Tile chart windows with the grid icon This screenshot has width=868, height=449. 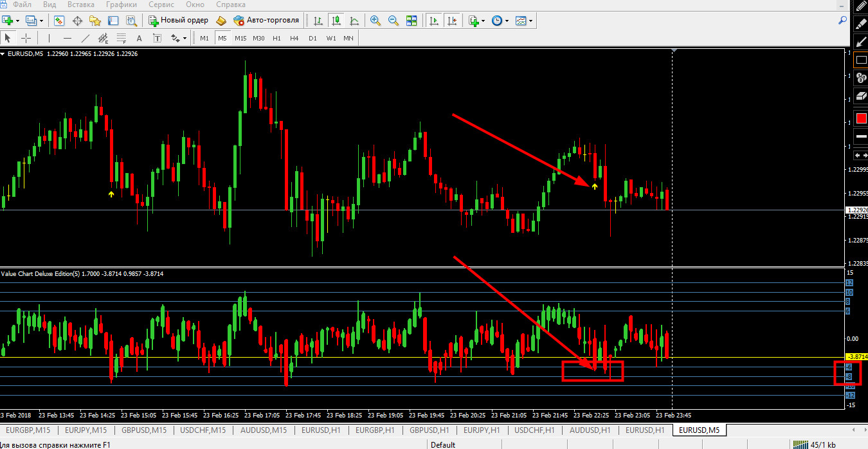coord(411,21)
